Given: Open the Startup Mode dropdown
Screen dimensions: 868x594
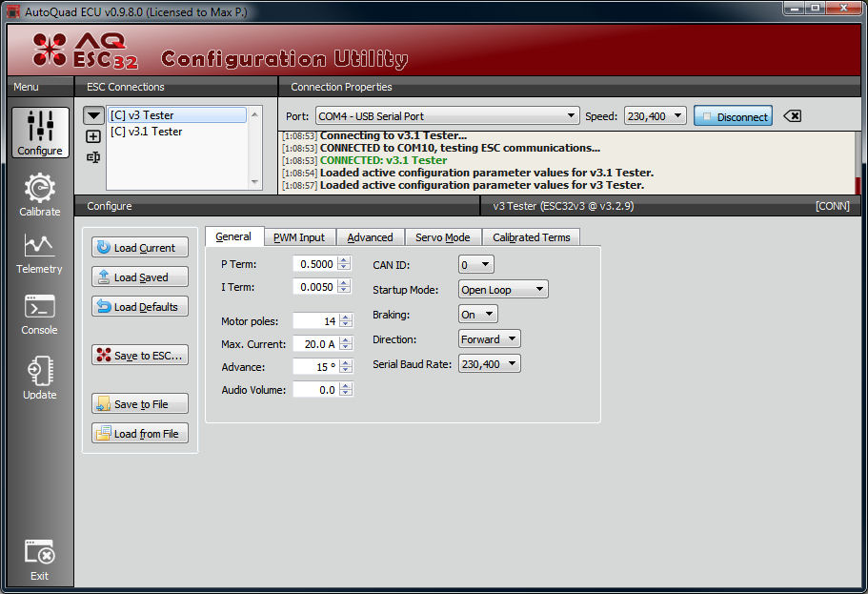Looking at the screenshot, I should (503, 289).
